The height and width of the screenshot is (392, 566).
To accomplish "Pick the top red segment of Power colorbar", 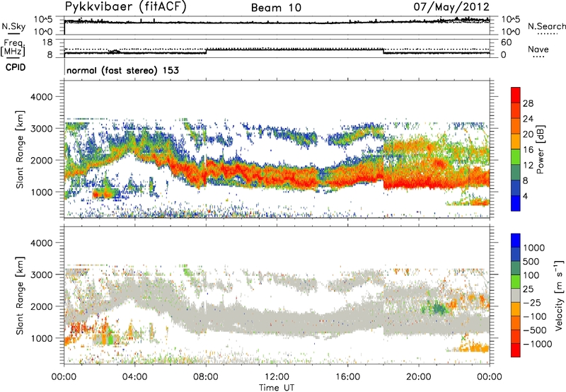I will pos(516,95).
